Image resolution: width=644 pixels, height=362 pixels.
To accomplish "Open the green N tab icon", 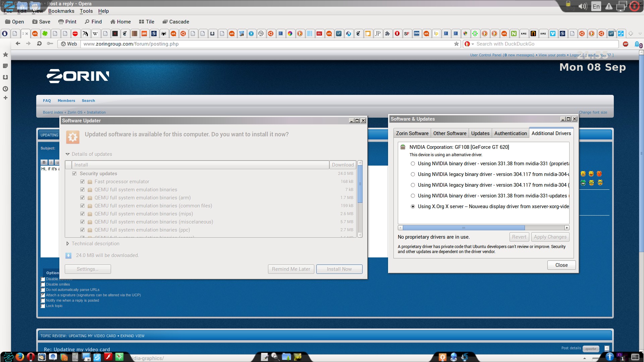I will (x=514, y=34).
